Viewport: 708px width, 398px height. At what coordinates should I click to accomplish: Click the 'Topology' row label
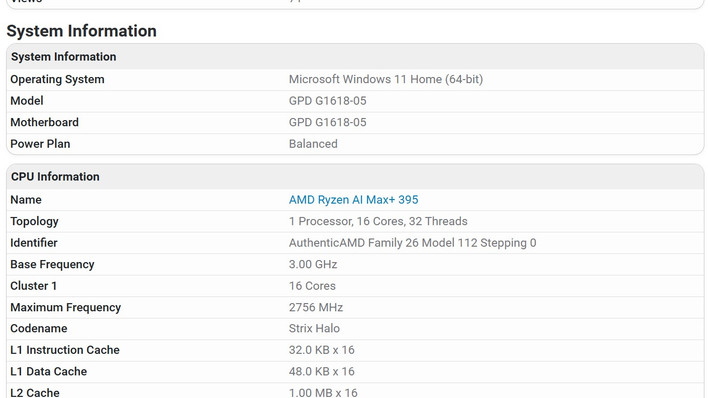click(x=34, y=221)
